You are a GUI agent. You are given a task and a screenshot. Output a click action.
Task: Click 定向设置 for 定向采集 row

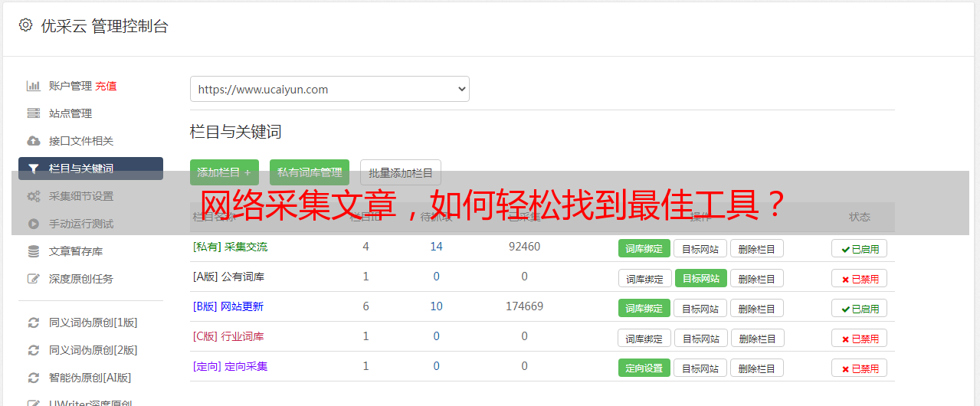(644, 368)
